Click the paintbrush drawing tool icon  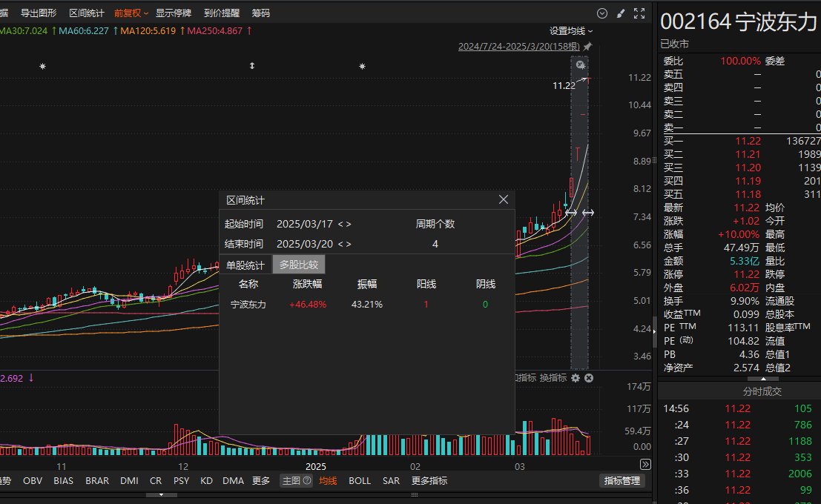tap(621, 13)
